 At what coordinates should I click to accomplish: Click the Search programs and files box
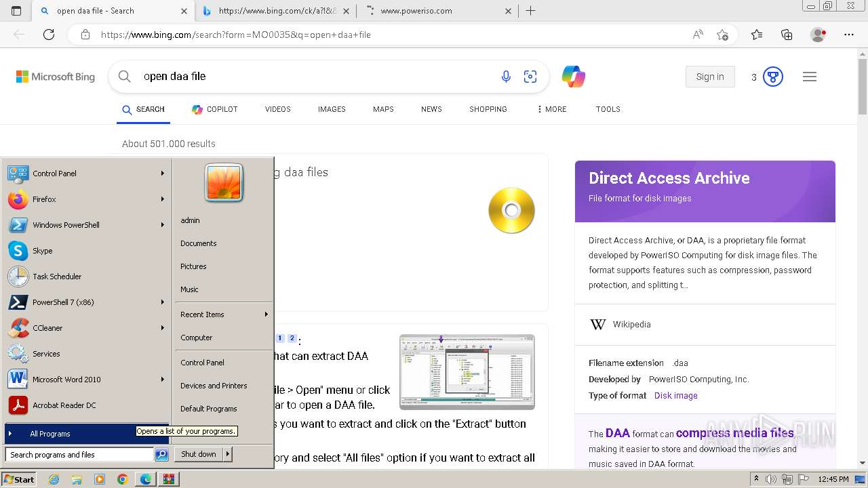tap(79, 455)
